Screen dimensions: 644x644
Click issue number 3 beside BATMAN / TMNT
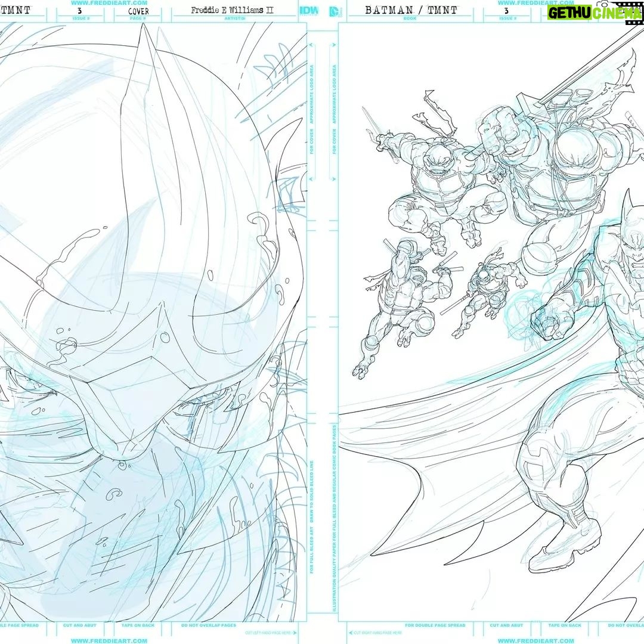506,11
